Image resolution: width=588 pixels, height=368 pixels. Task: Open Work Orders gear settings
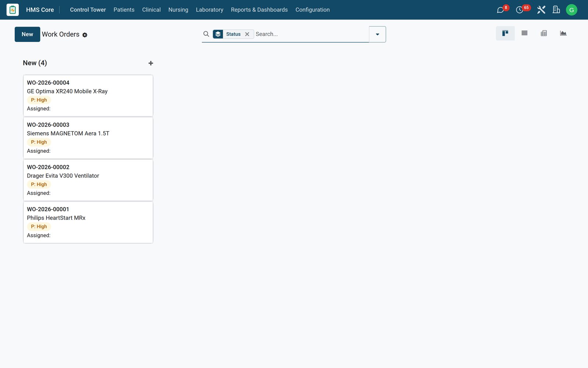coord(85,35)
